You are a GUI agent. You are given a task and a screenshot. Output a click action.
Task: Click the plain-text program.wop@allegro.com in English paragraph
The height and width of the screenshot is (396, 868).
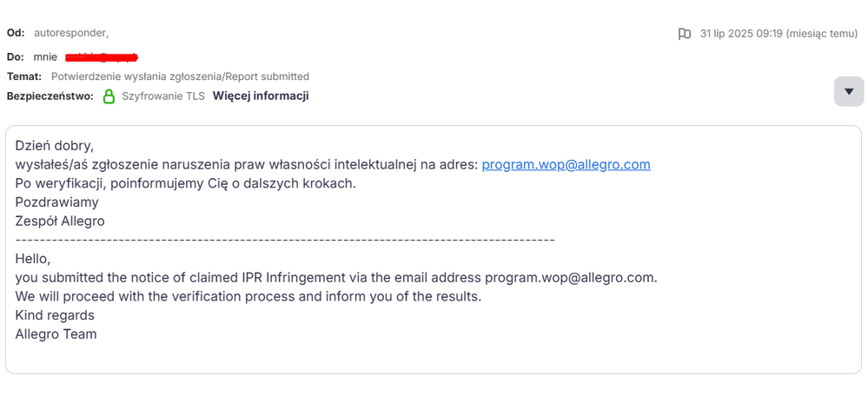pyautogui.click(x=571, y=278)
